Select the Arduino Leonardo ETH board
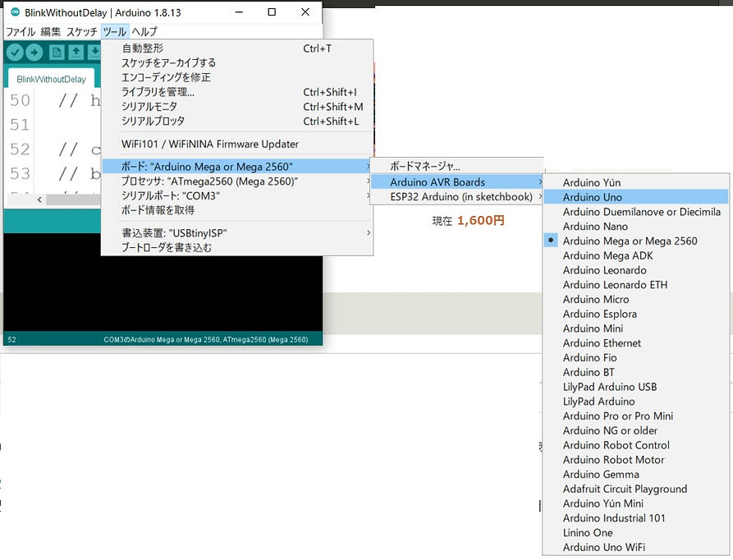Screen dimensions: 733x560 click(636, 285)
